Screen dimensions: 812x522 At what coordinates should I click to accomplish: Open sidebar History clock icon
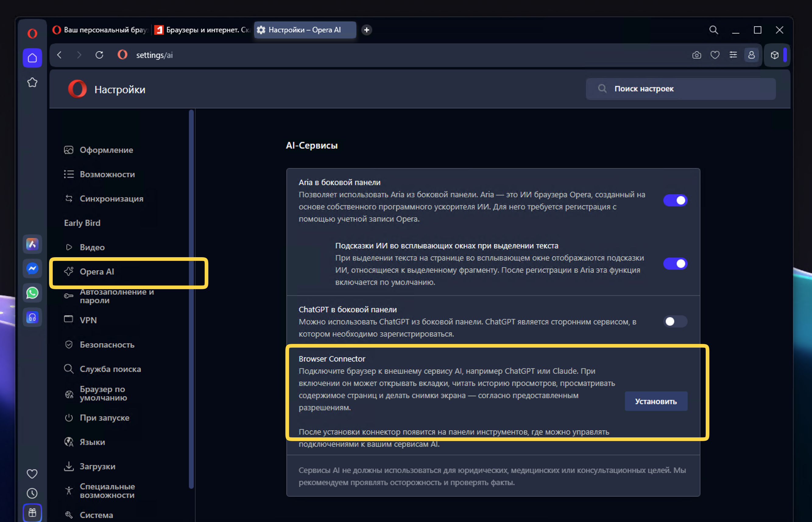coord(32,493)
